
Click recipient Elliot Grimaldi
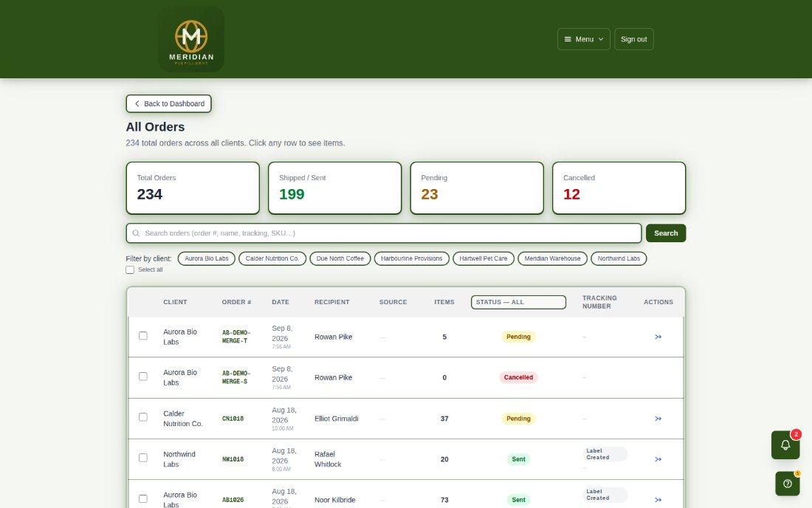click(x=336, y=419)
